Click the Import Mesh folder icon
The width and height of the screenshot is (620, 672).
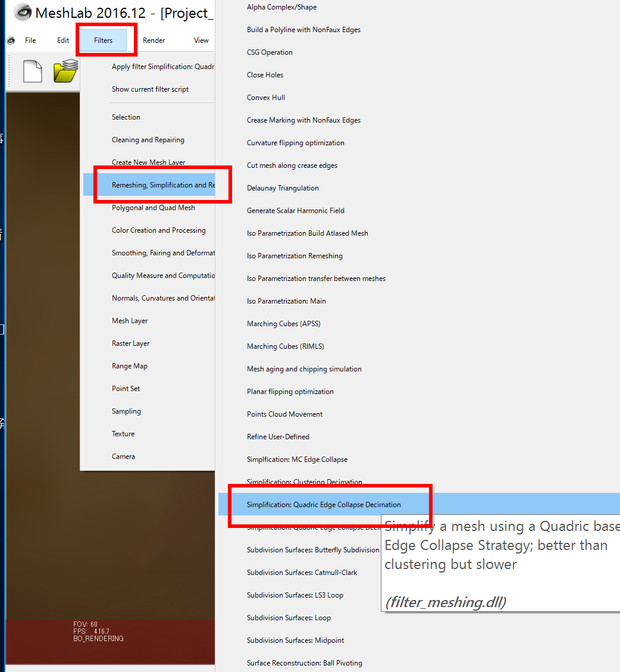pyautogui.click(x=66, y=71)
